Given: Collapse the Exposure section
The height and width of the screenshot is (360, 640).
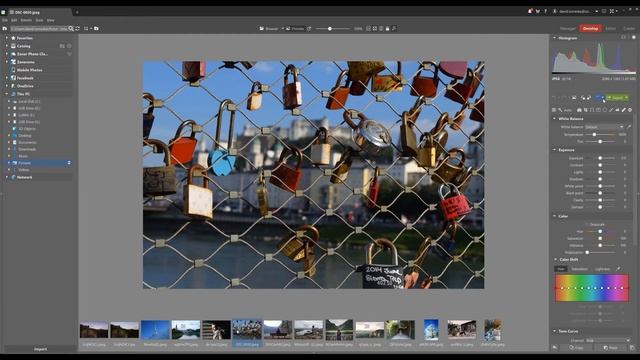Looking at the screenshot, I should [x=554, y=150].
